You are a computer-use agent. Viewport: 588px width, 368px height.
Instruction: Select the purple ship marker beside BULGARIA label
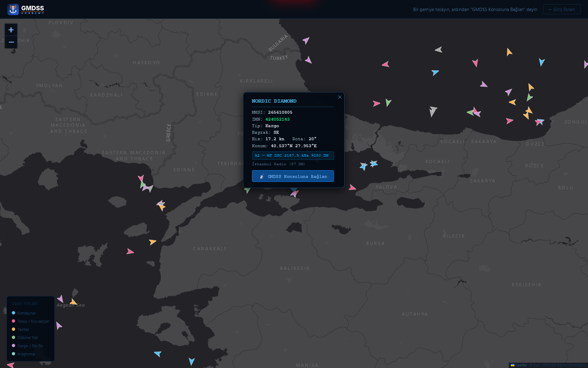click(306, 40)
